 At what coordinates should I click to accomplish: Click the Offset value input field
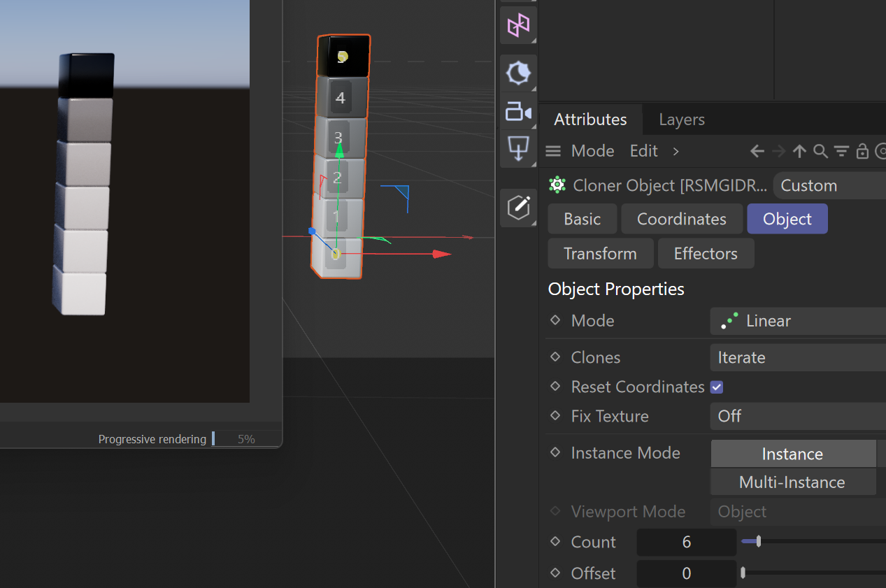pos(686,573)
